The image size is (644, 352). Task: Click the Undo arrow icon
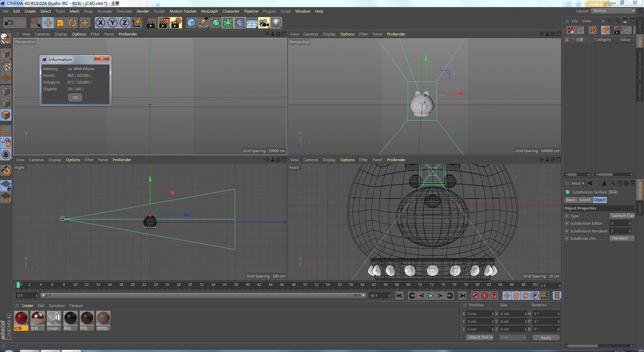(9, 23)
